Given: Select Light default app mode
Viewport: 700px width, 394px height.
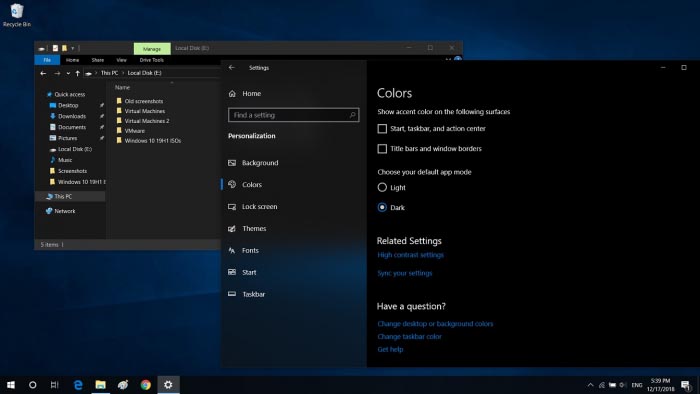Looking at the screenshot, I should [382, 187].
